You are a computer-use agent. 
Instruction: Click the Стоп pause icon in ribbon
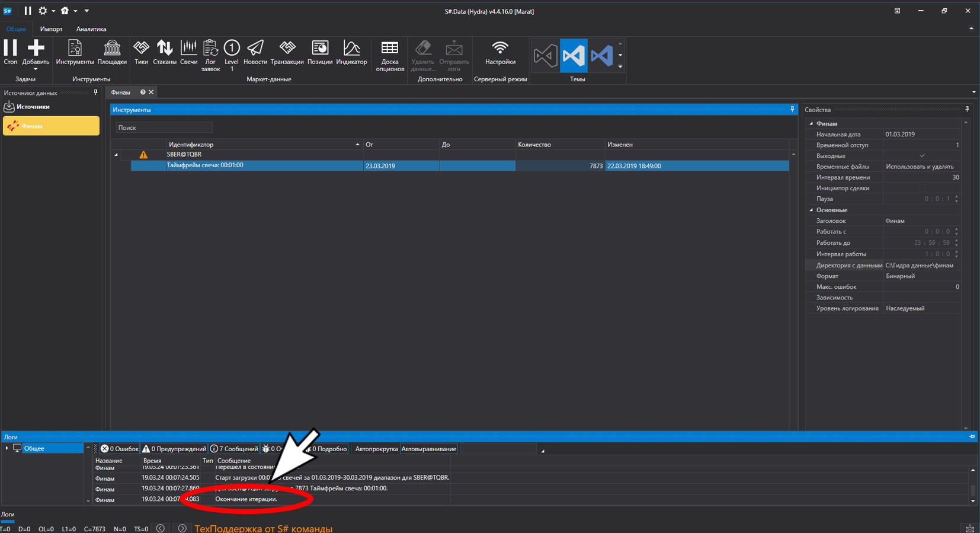coord(10,52)
